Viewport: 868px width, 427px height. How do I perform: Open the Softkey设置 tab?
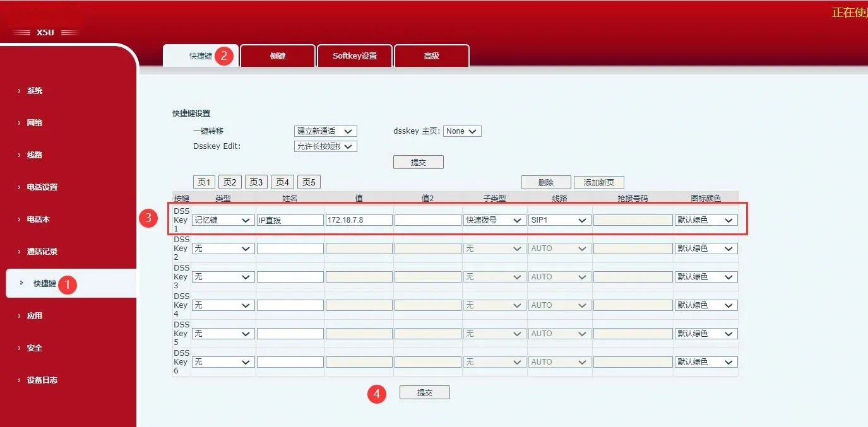pyautogui.click(x=355, y=56)
